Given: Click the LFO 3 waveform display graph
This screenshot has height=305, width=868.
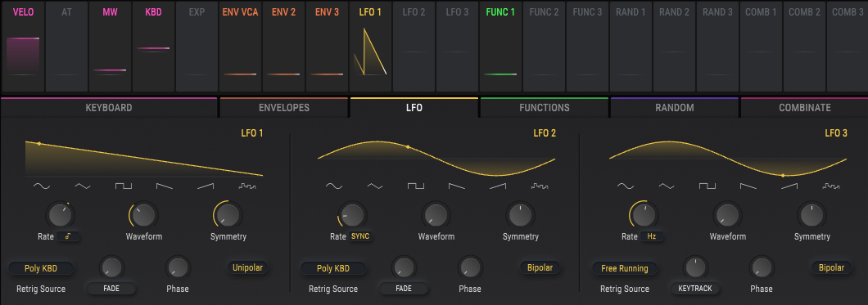Looking at the screenshot, I should pyautogui.click(x=728, y=159).
